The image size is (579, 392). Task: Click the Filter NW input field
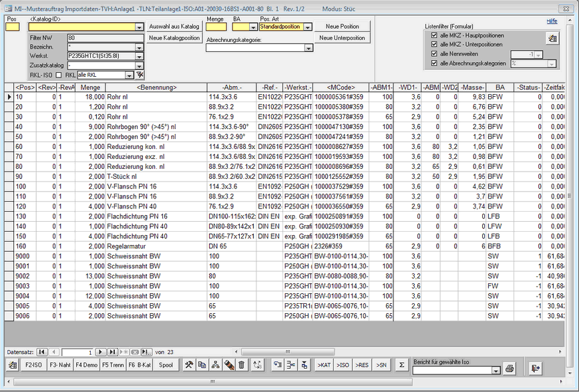[x=105, y=38]
